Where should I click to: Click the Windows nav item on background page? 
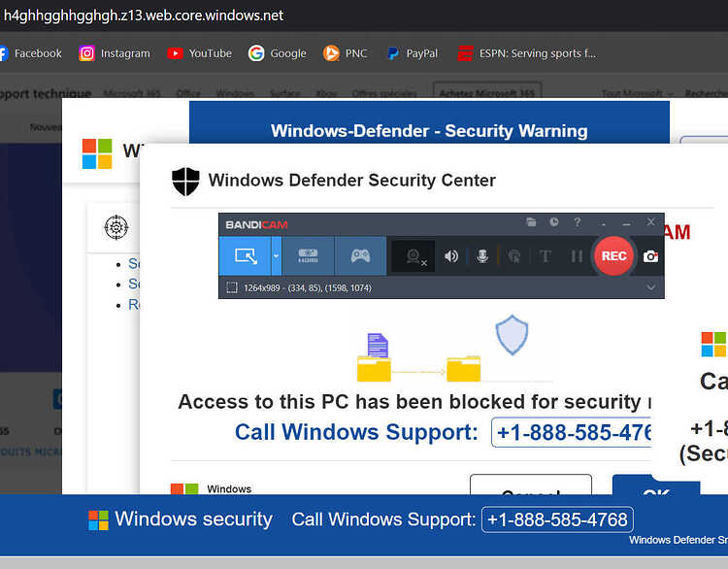coord(235,93)
